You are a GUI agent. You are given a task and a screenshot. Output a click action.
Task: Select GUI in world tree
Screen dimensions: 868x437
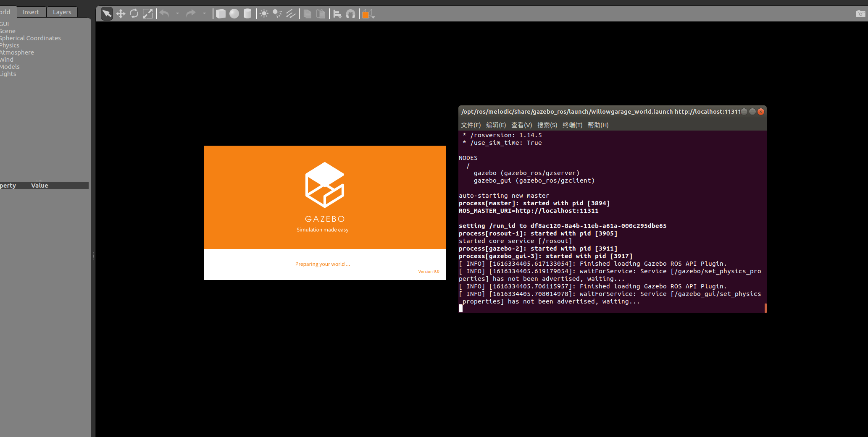[x=5, y=24]
